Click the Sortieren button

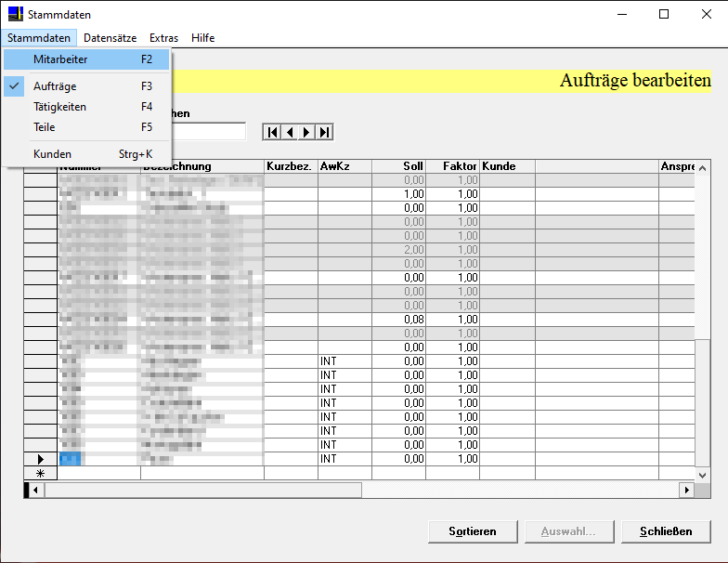473,531
